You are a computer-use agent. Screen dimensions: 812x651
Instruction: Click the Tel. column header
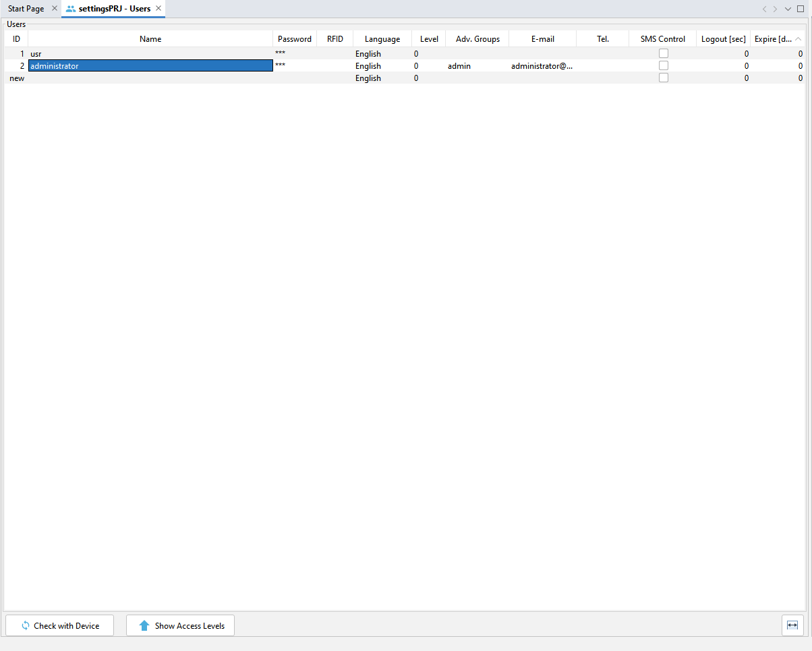tap(603, 39)
